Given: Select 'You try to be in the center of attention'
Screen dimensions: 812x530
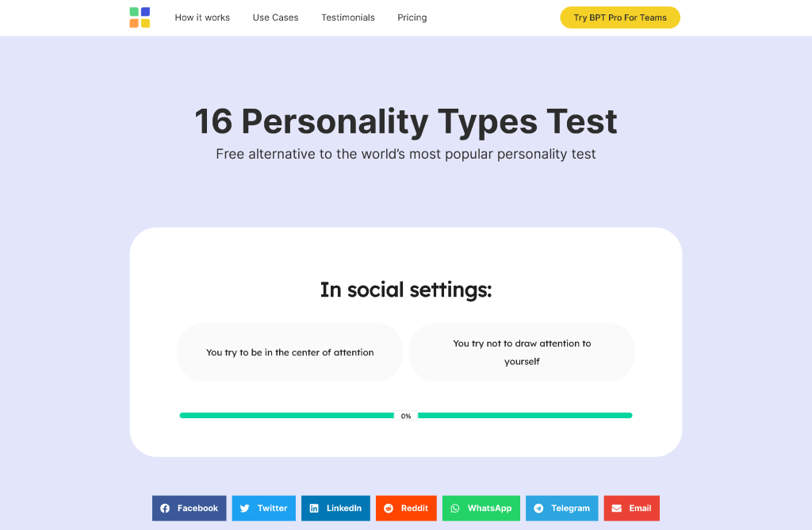Looking at the screenshot, I should 289,351.
